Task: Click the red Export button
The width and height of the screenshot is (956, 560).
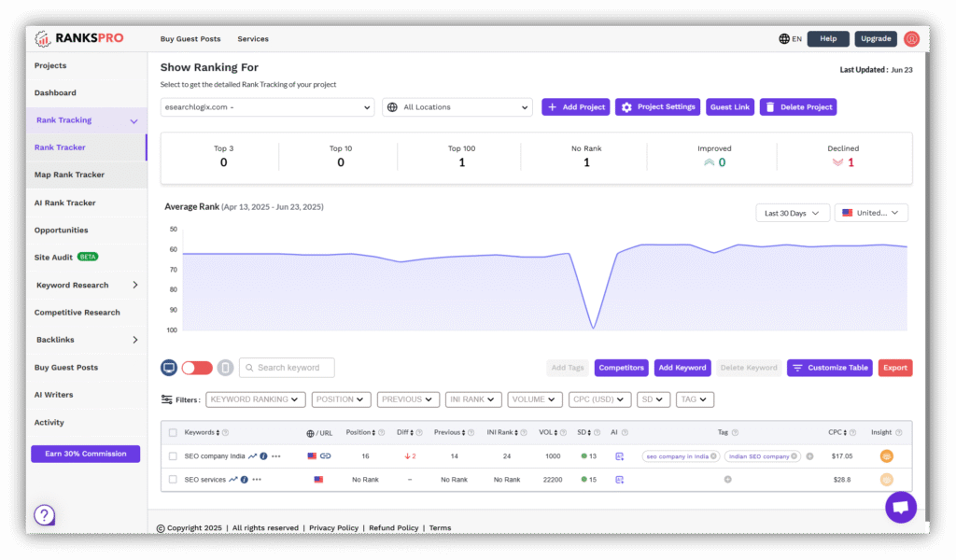Action: coord(895,368)
